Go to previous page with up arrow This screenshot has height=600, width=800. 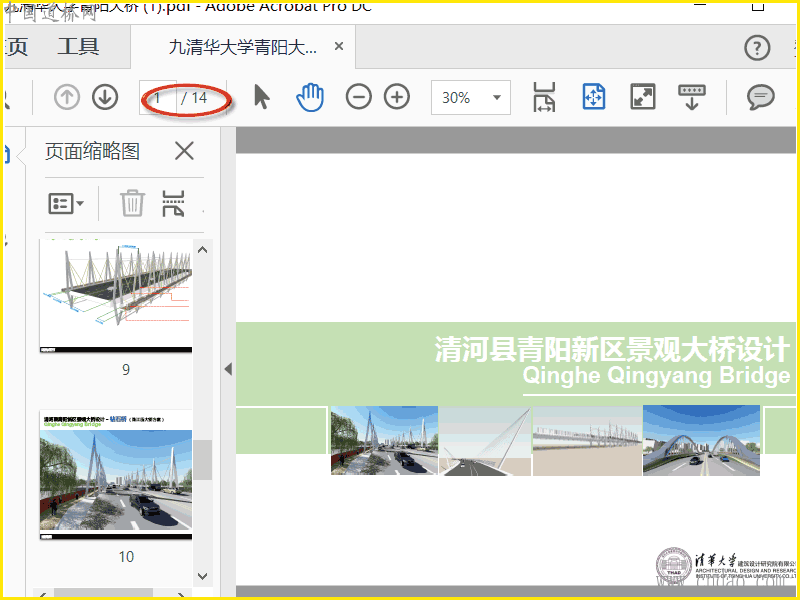pos(67,97)
